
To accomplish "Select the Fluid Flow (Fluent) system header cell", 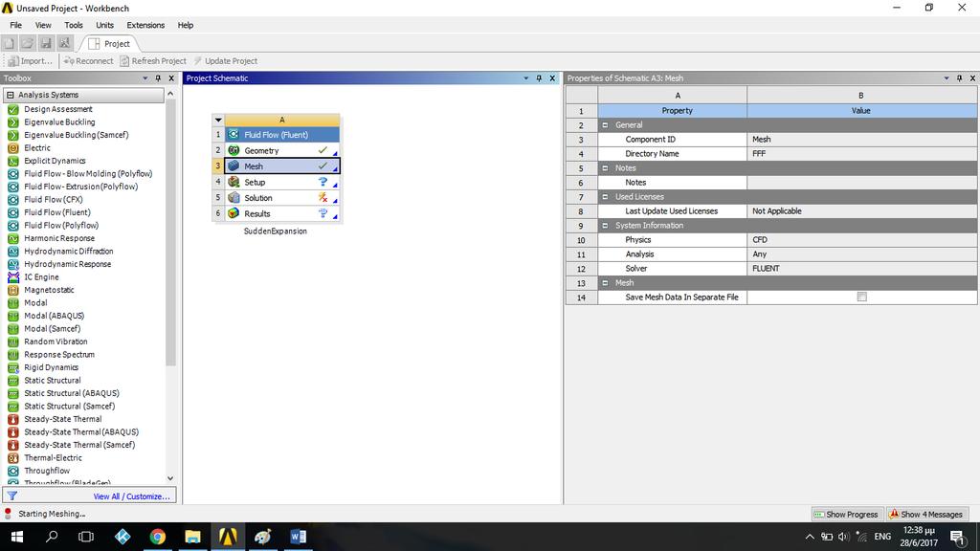I will 282,135.
